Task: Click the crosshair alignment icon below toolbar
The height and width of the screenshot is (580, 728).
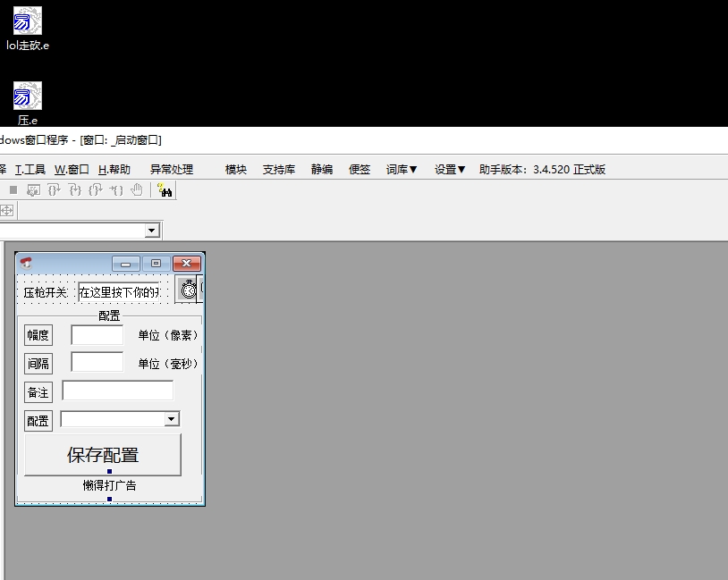Action: (x=6, y=210)
